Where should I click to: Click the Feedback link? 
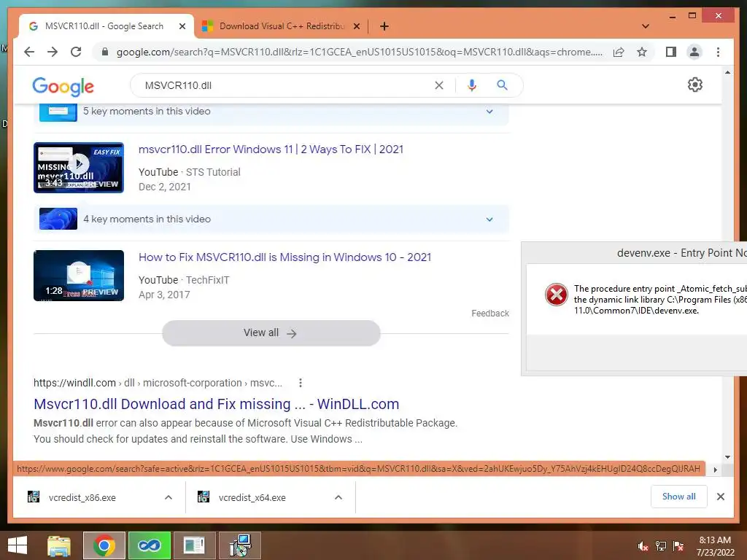(x=490, y=314)
